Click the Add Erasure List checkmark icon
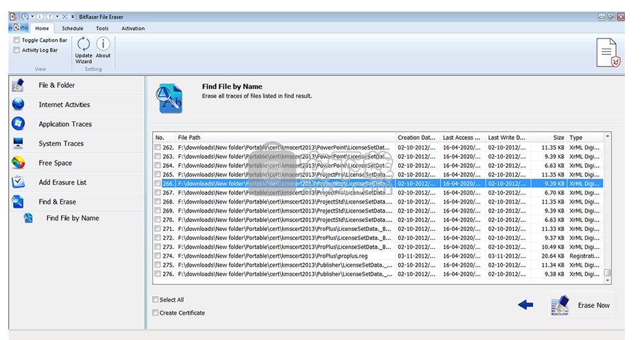The height and width of the screenshot is (340, 644). [18, 182]
